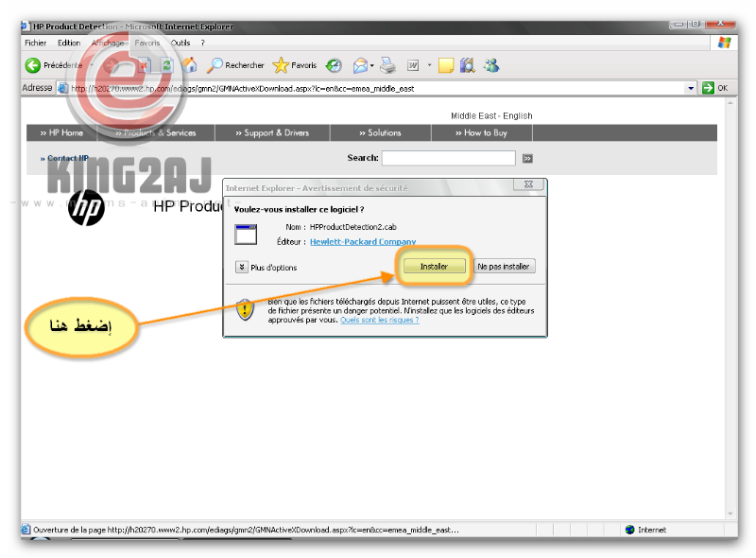Image resolution: width=756 pixels, height=558 pixels.
Task: Open the Fichier menu
Action: (36, 43)
